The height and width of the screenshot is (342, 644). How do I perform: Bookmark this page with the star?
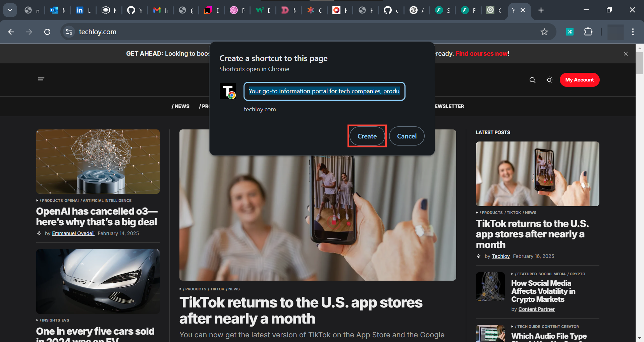pos(544,32)
